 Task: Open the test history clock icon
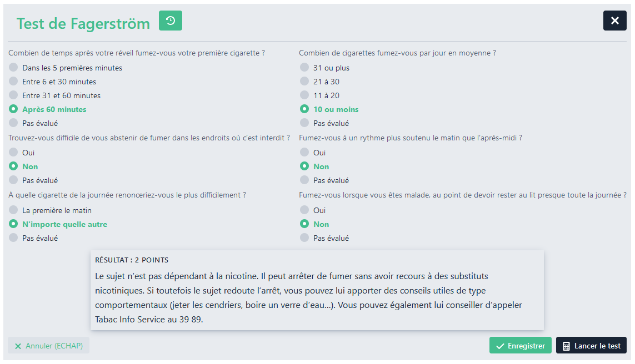[x=171, y=21]
